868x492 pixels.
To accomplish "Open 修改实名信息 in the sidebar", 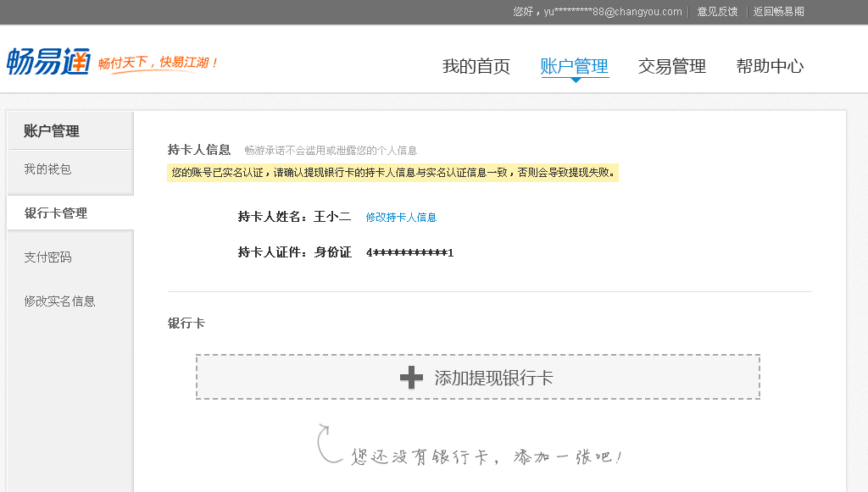I will click(x=60, y=301).
